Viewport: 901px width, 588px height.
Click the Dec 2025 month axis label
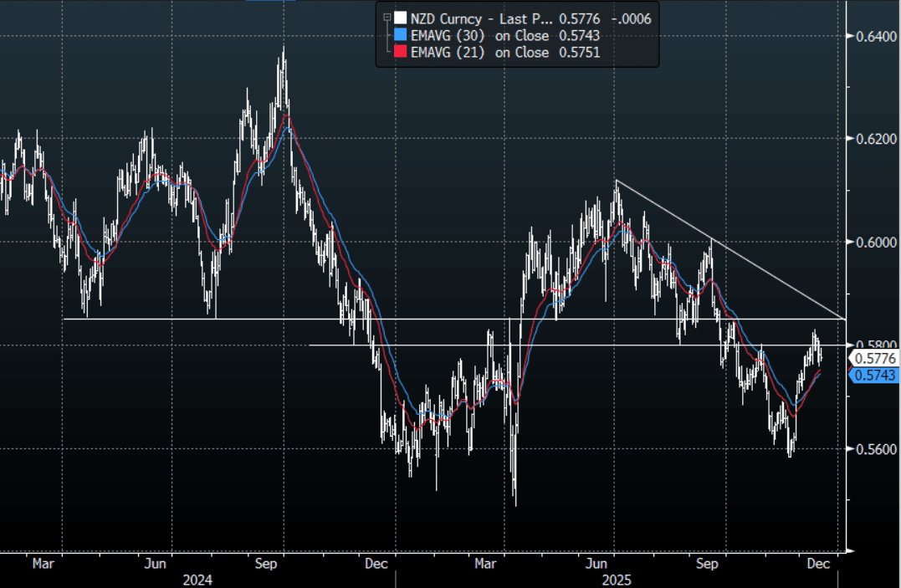(817, 564)
